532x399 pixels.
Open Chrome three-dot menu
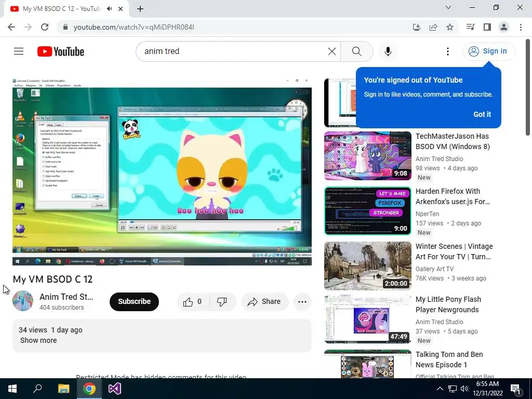(521, 27)
